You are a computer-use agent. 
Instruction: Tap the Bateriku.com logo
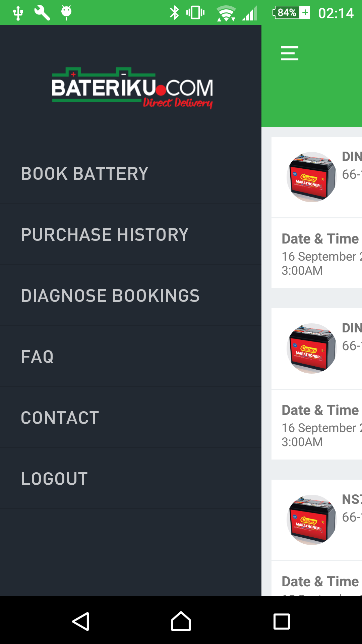click(x=132, y=88)
